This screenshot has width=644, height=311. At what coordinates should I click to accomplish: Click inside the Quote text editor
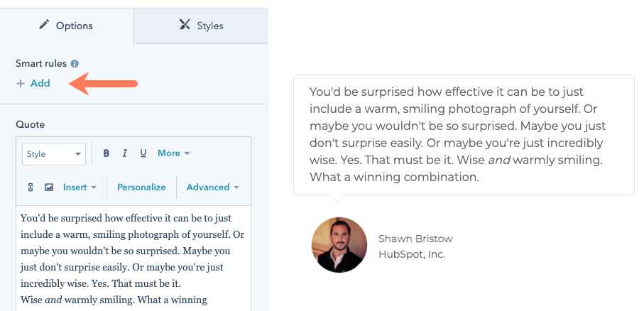(x=133, y=258)
